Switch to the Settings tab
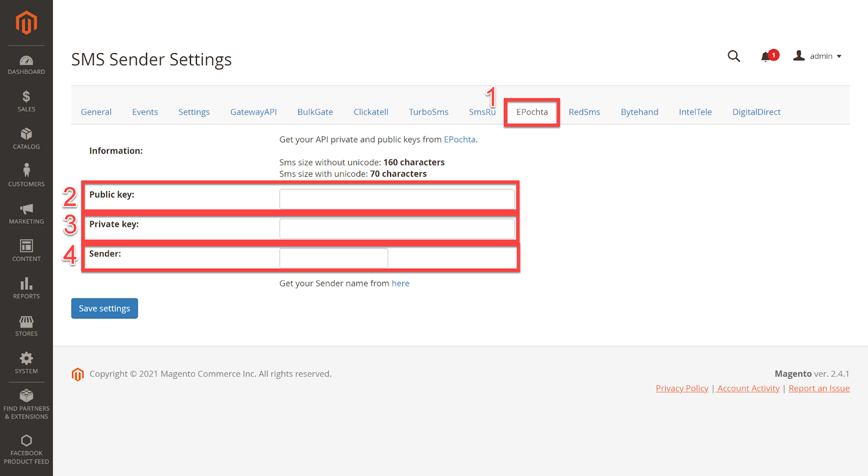The height and width of the screenshot is (476, 868). (x=194, y=112)
